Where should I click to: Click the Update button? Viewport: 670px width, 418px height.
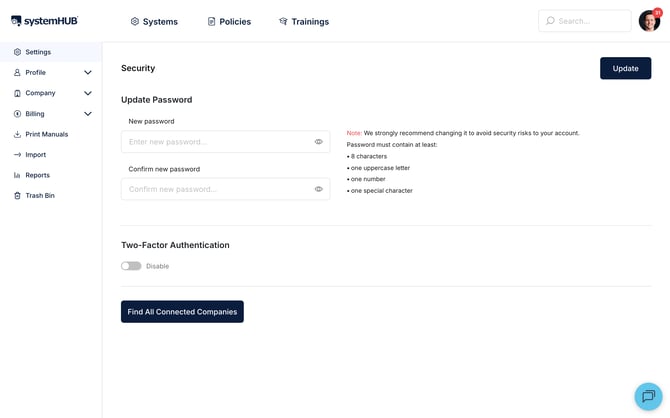(625, 68)
